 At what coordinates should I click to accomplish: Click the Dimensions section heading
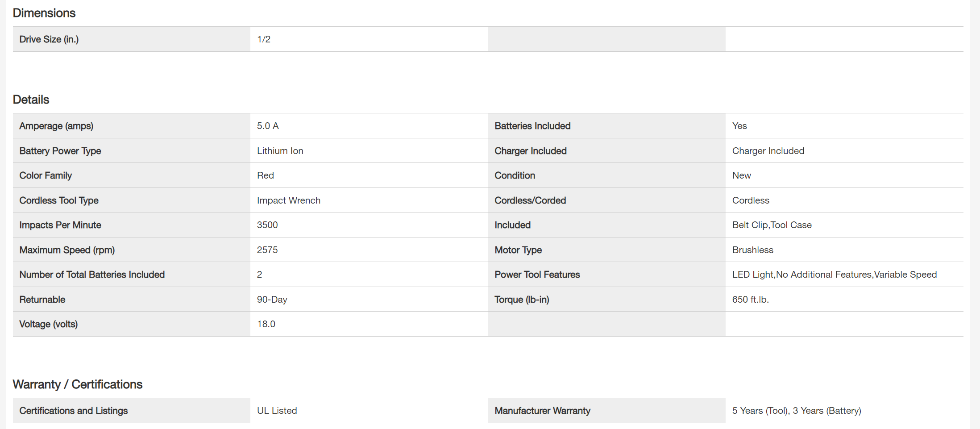click(x=44, y=13)
